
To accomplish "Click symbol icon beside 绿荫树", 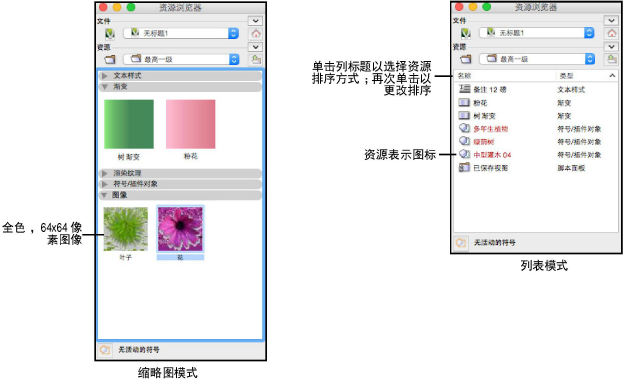I will click(464, 141).
